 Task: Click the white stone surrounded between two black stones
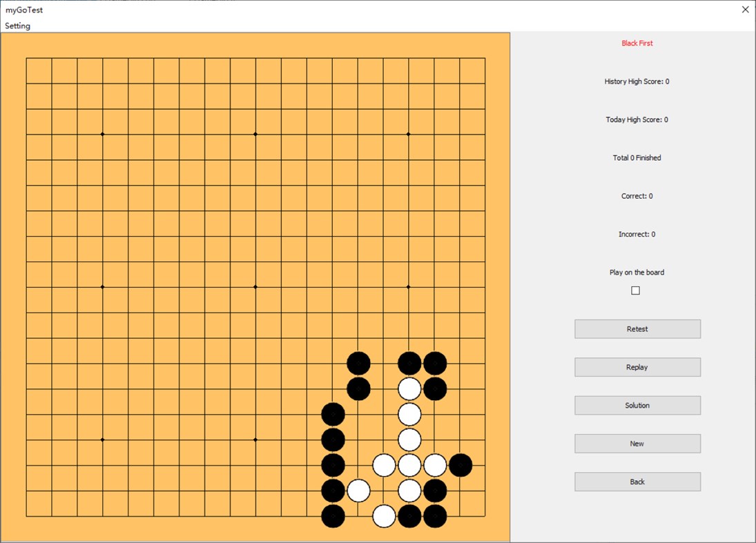click(409, 388)
